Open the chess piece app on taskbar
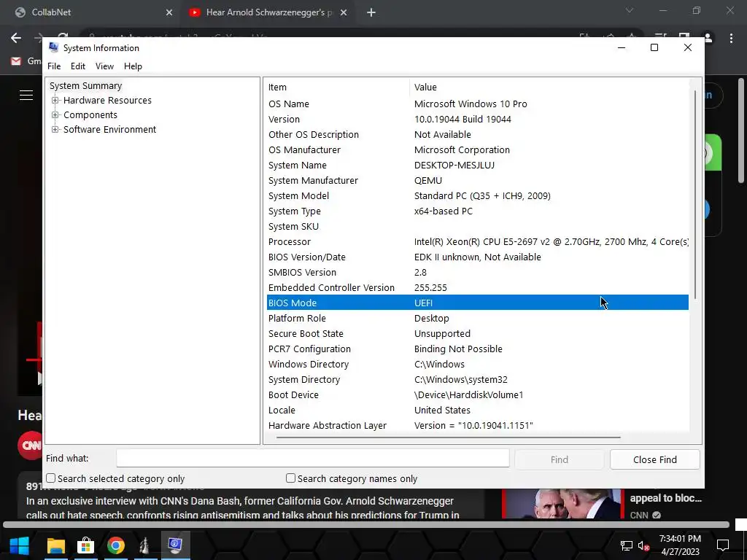747x560 pixels. coord(145,545)
